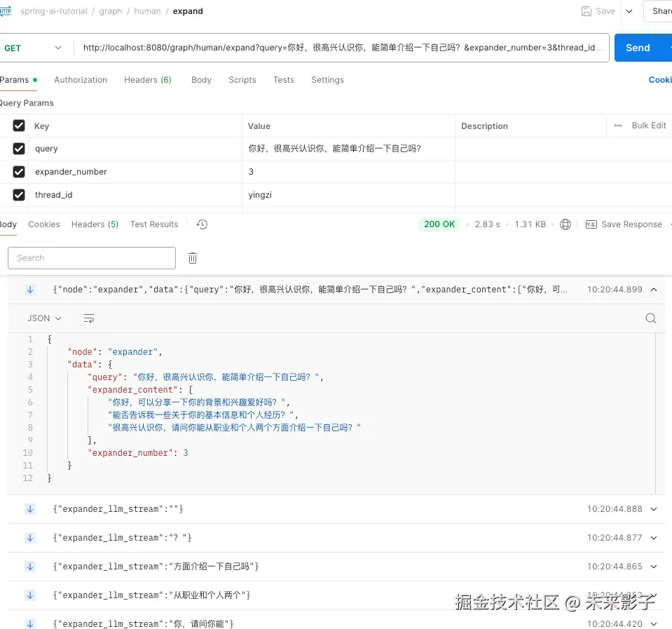Click the messages Search field
This screenshot has height=629, width=672.
92,258
